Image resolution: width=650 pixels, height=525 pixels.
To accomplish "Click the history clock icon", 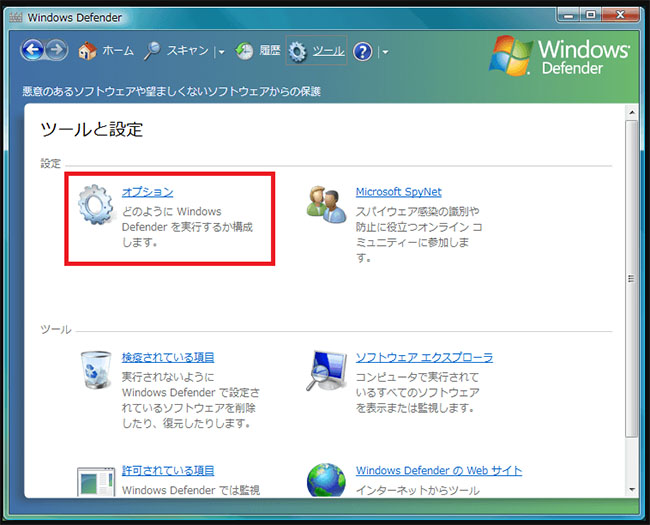I will pos(244,51).
